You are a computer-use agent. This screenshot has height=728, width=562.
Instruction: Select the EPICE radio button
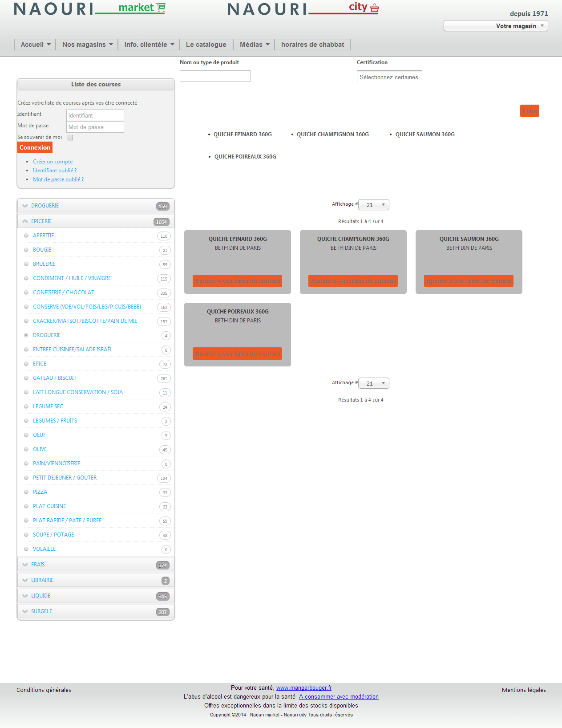tap(26, 364)
